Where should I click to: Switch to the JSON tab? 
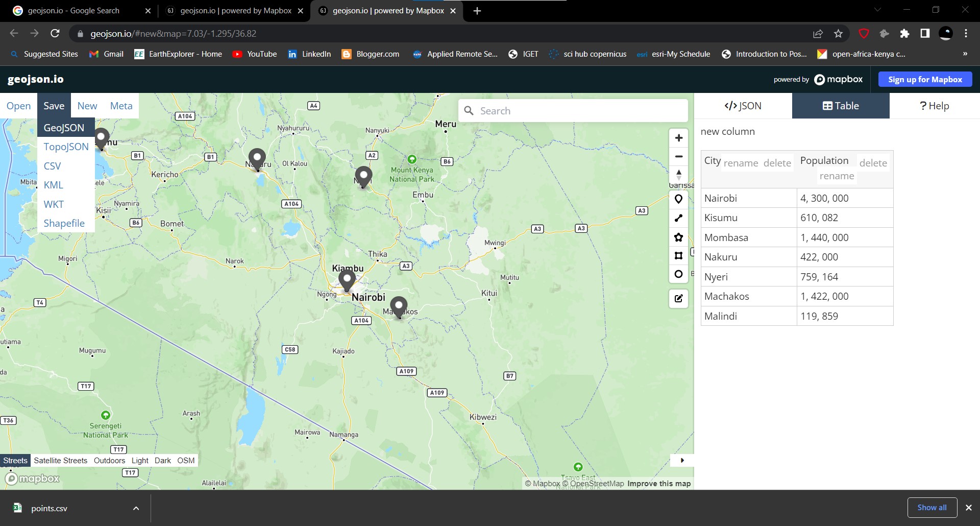point(743,106)
